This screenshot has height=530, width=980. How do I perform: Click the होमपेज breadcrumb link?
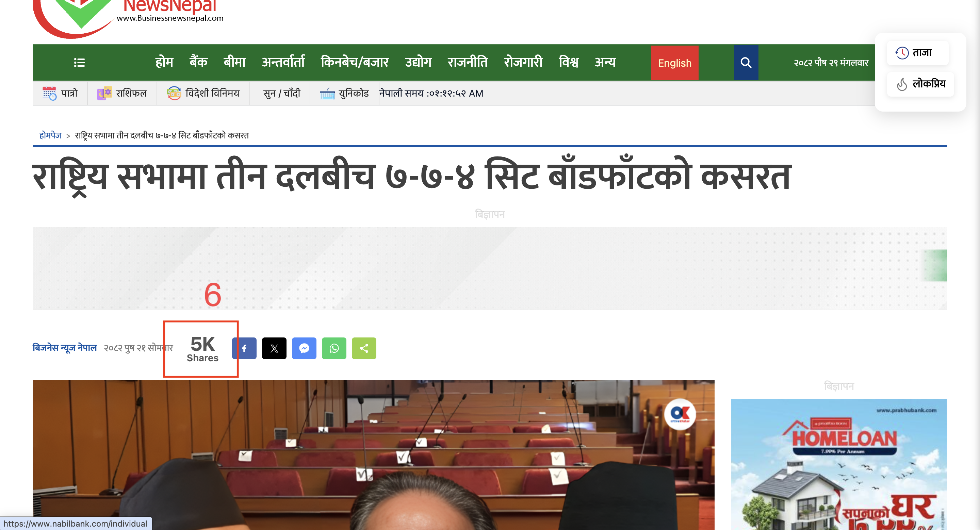tap(50, 135)
